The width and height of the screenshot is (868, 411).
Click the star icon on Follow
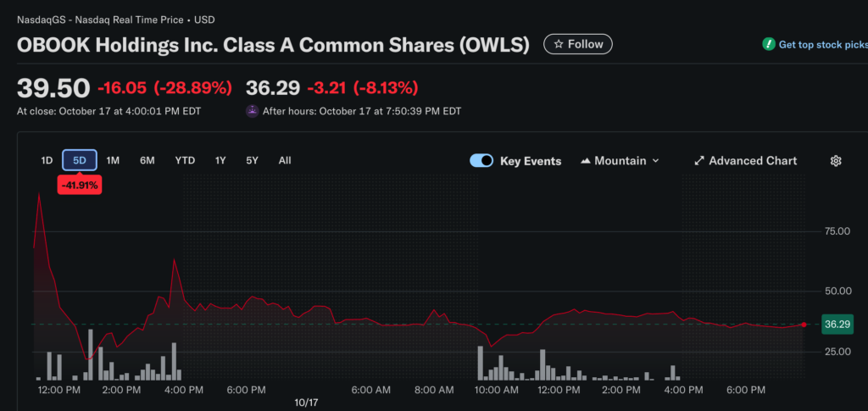pos(558,44)
